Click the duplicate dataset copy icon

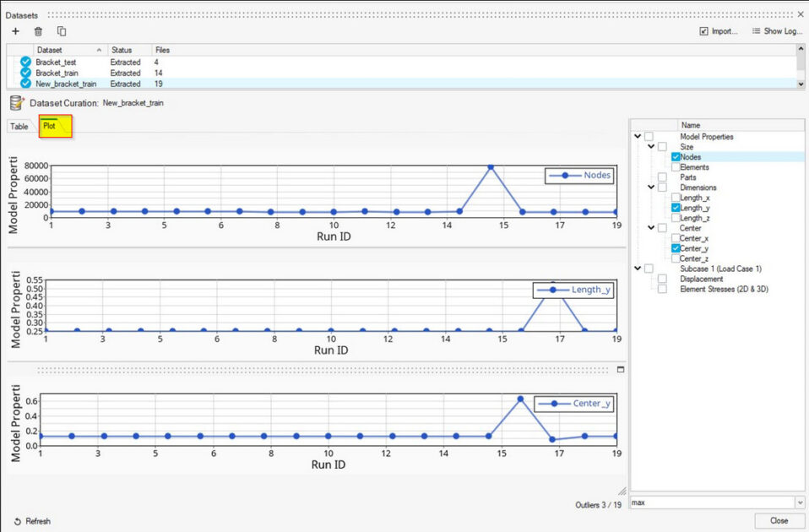[62, 31]
